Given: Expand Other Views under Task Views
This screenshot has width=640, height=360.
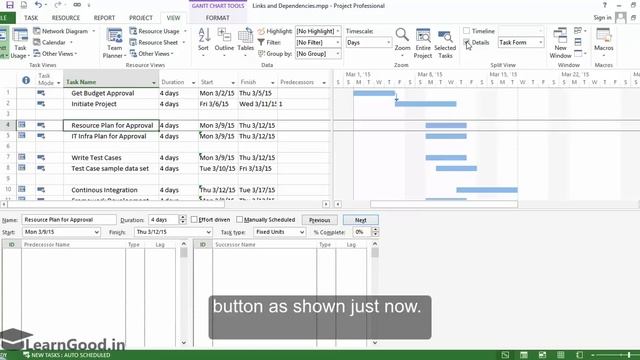Looking at the screenshot, I should [x=56, y=53].
